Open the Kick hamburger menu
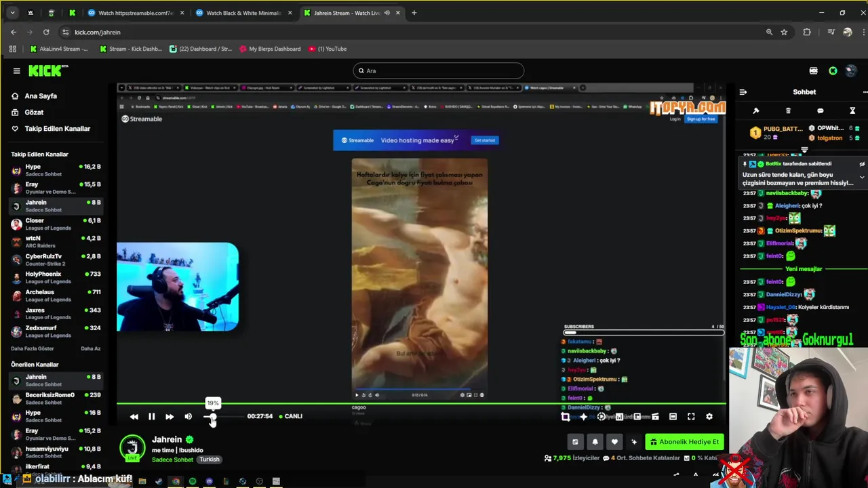Viewport: 868px width, 488px height. (16, 70)
